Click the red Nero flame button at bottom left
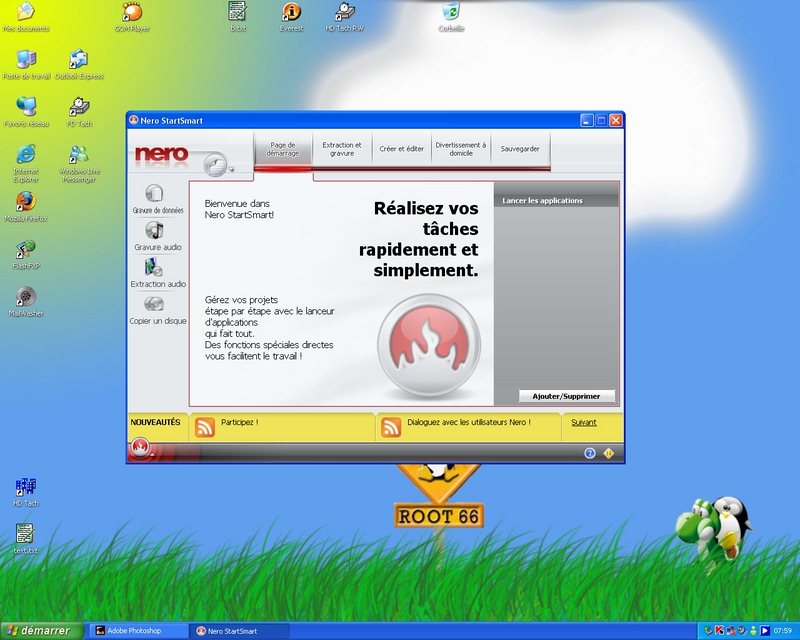This screenshot has width=800, height=640. coord(140,449)
